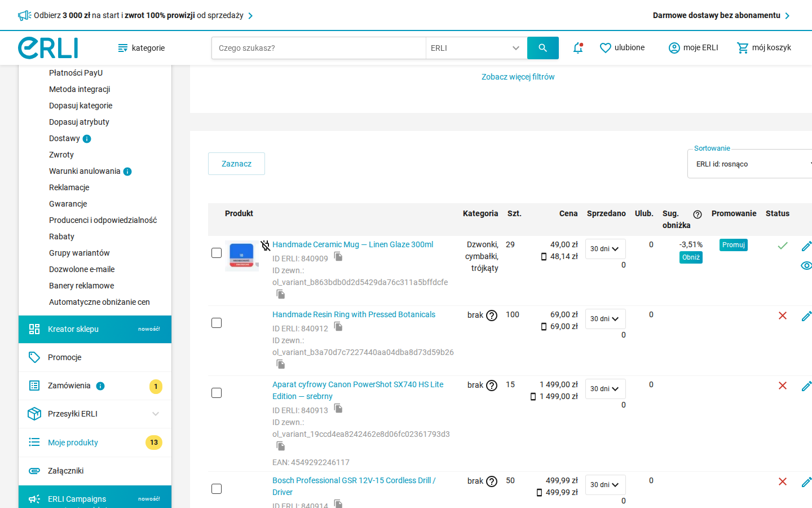Click kategorie menu icon
Image resolution: width=812 pixels, height=508 pixels.
(122, 48)
